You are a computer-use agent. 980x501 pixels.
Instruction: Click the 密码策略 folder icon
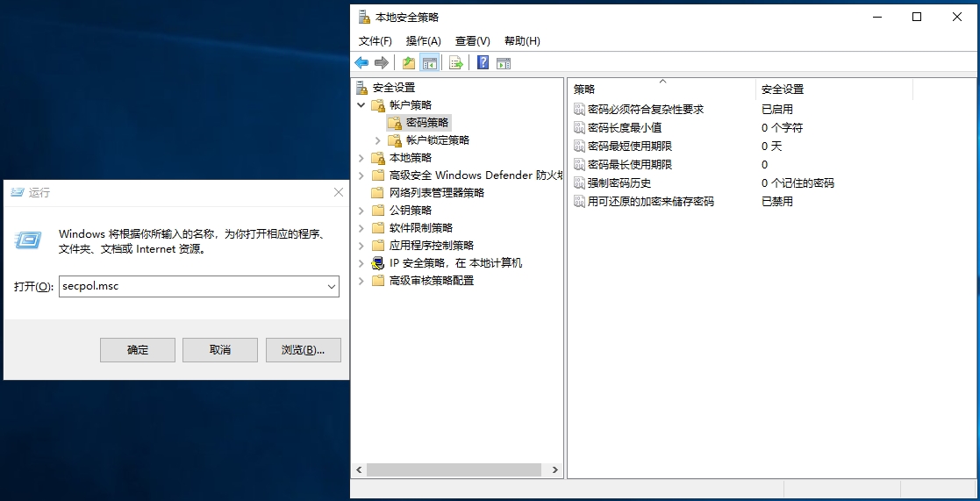tap(395, 123)
